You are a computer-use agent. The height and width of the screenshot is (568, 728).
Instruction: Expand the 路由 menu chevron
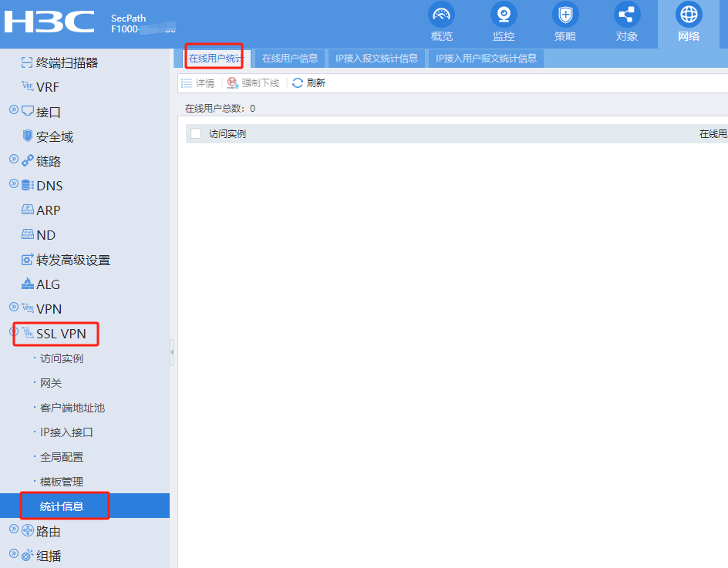[x=14, y=529]
